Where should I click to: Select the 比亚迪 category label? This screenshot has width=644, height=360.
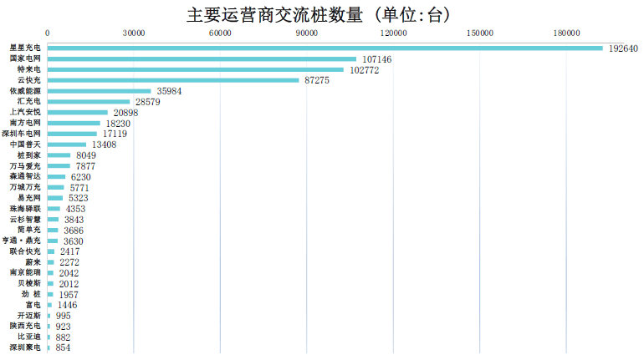tap(29, 337)
